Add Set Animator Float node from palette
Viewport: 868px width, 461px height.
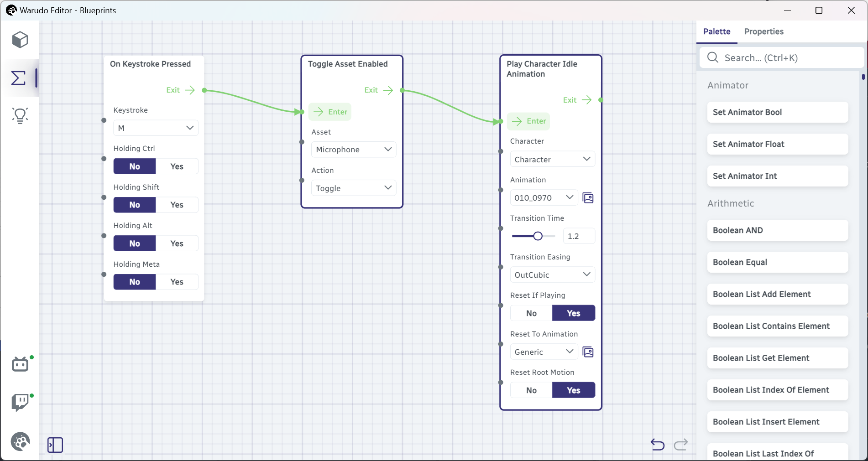[778, 144]
